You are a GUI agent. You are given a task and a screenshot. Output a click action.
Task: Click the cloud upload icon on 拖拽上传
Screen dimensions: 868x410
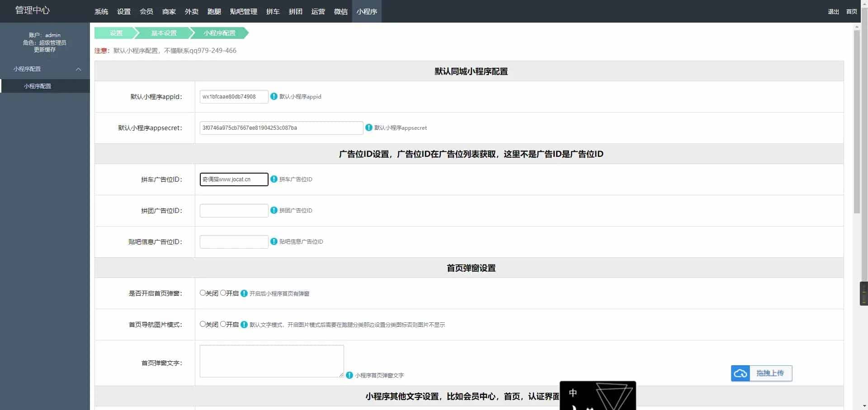740,373
